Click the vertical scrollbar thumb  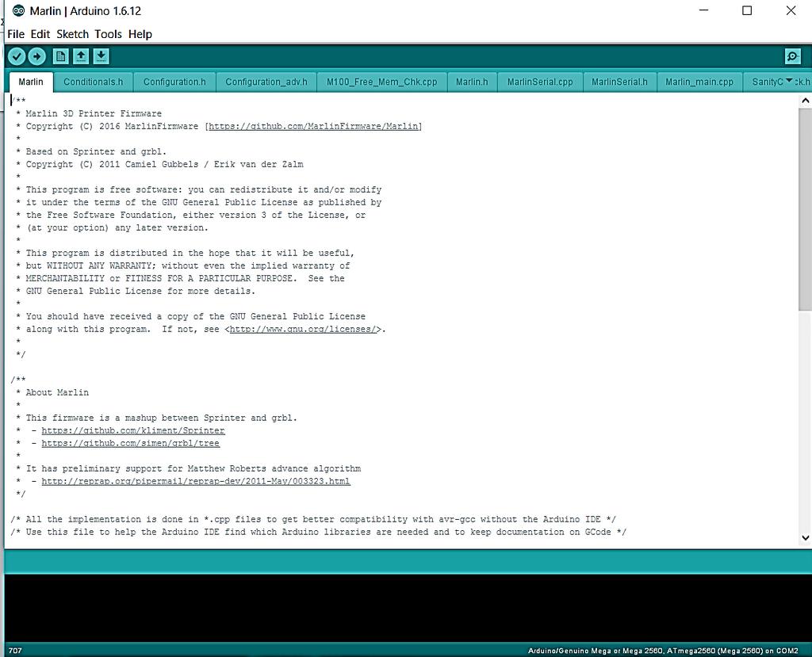[805, 210]
